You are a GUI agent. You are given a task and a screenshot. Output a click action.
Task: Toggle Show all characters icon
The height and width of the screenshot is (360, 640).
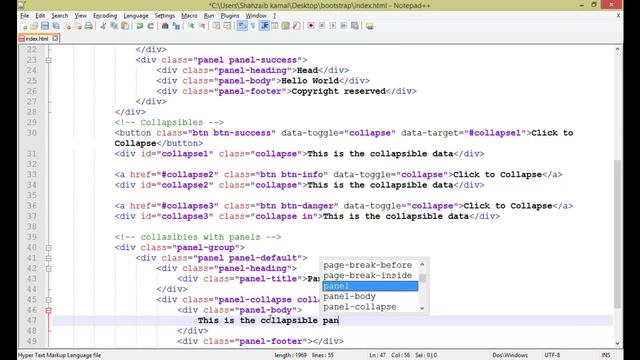[253, 26]
